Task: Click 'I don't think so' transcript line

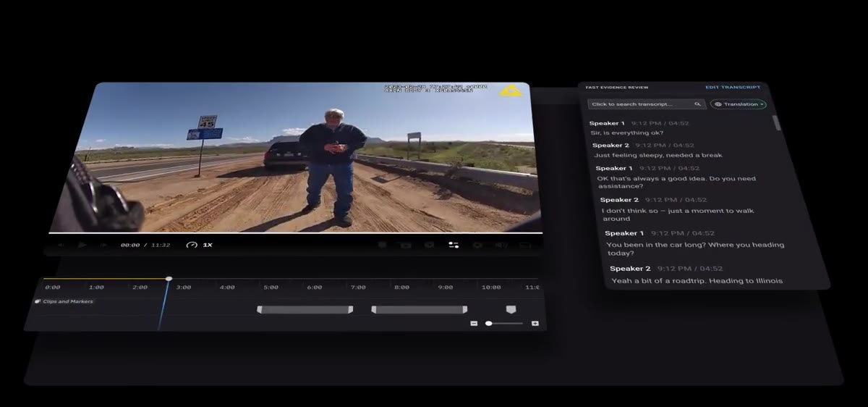Action: tap(678, 214)
